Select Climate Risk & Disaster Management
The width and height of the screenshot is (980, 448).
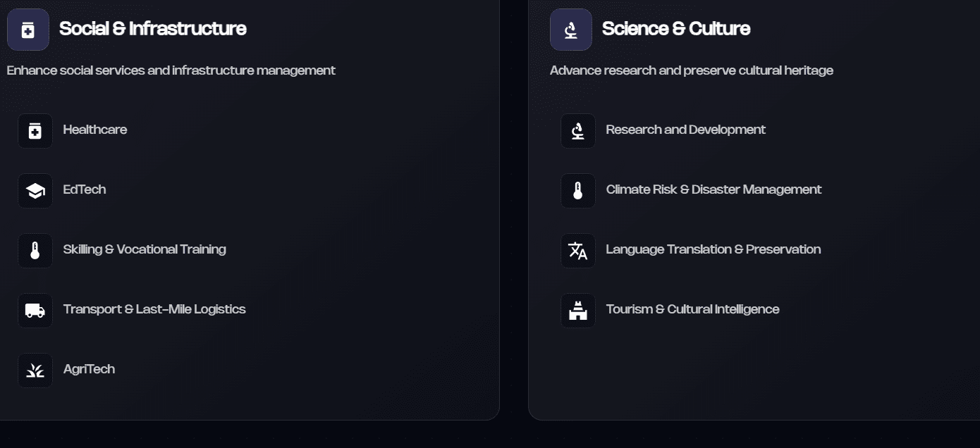click(713, 190)
